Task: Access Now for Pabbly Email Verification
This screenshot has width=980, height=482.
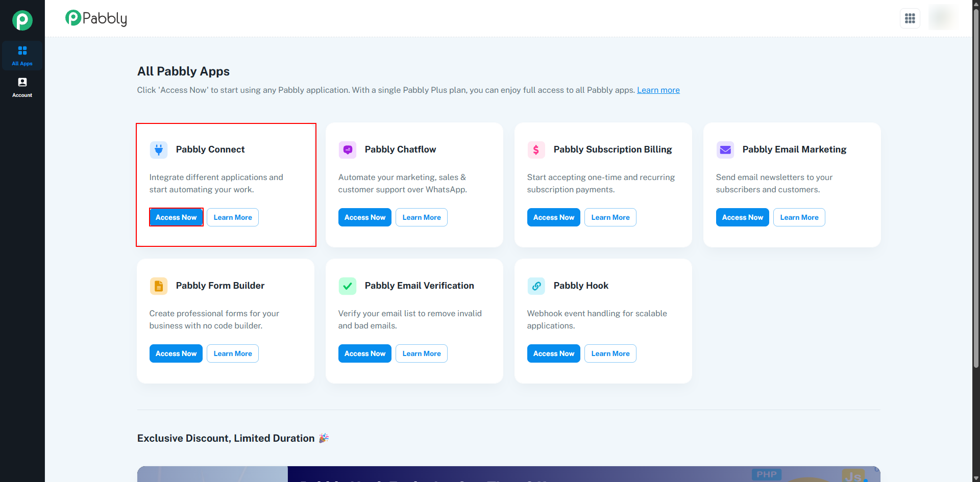Action: click(365, 353)
